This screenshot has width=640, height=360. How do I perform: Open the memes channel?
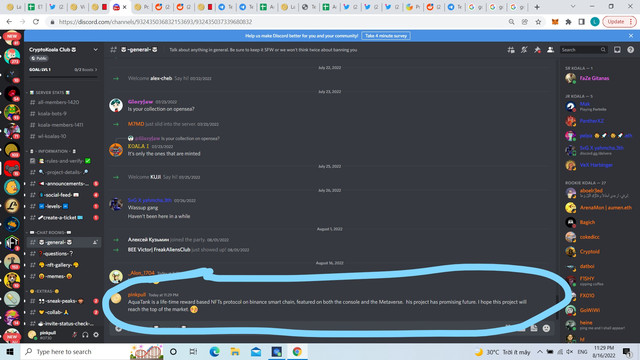(63, 276)
